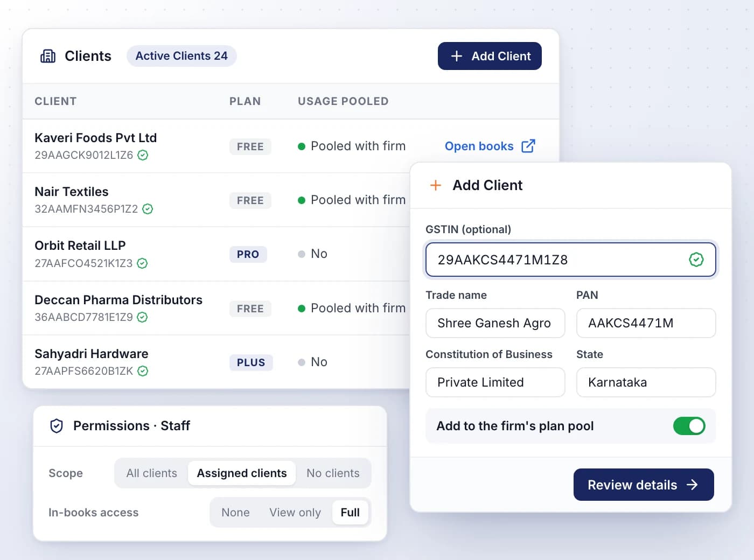
Task: Click the CLIENT column header
Action: click(x=55, y=101)
